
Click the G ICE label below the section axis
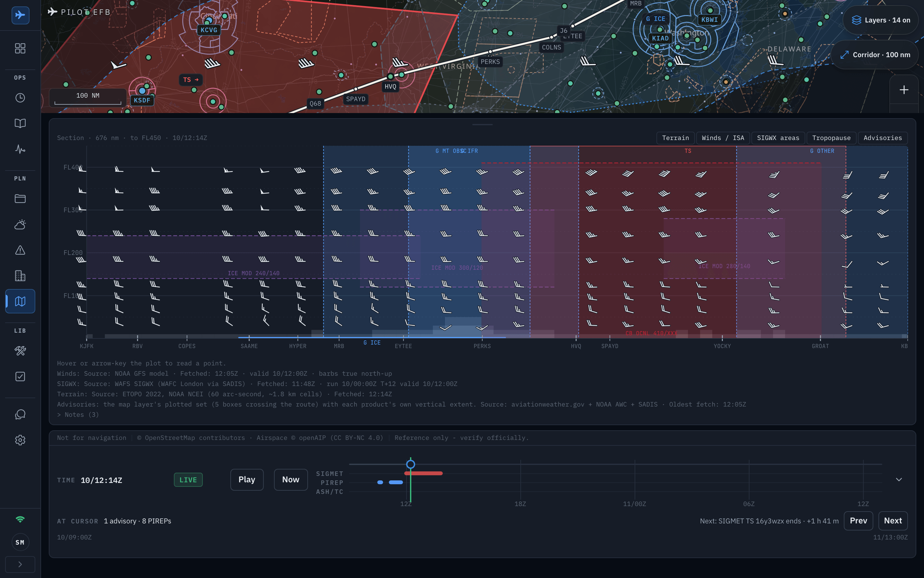[x=372, y=343]
